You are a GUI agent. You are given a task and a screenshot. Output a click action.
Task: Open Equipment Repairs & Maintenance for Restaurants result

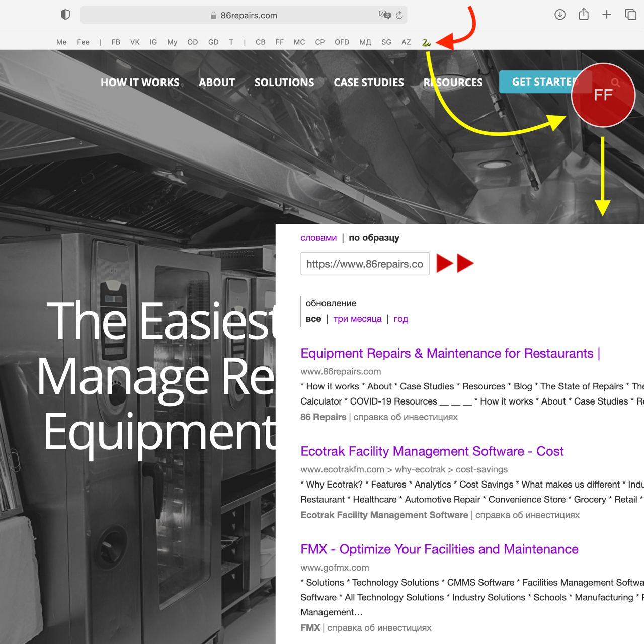point(450,353)
